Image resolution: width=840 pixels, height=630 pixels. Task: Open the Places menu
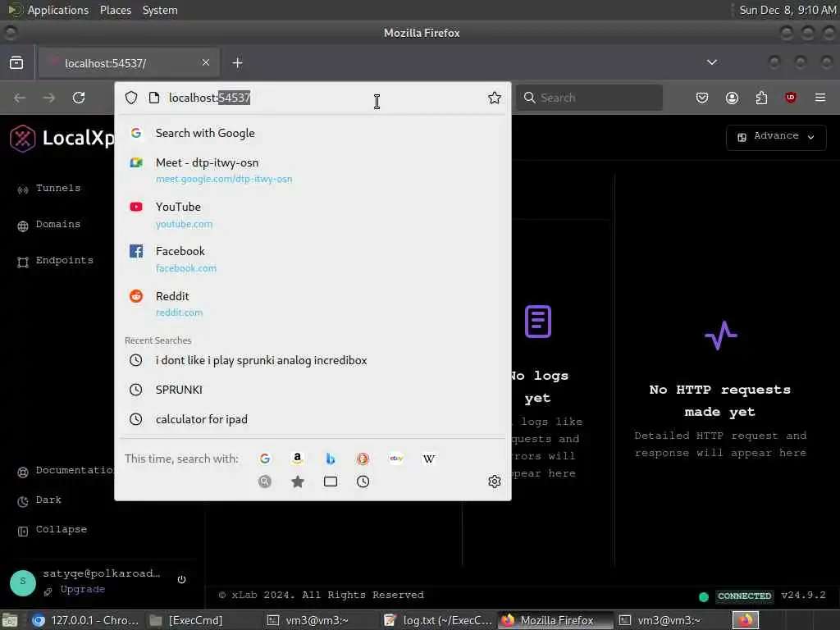(x=115, y=10)
